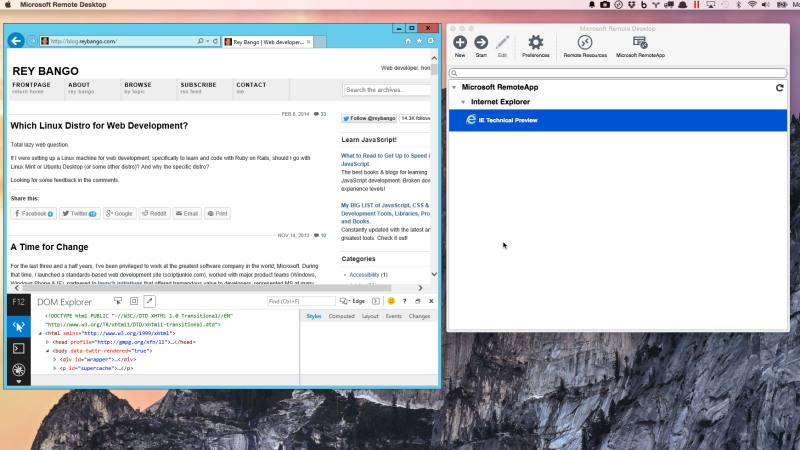Click the F12 console toggle icon
Image resolution: width=800 pixels, height=450 pixels.
click(376, 301)
